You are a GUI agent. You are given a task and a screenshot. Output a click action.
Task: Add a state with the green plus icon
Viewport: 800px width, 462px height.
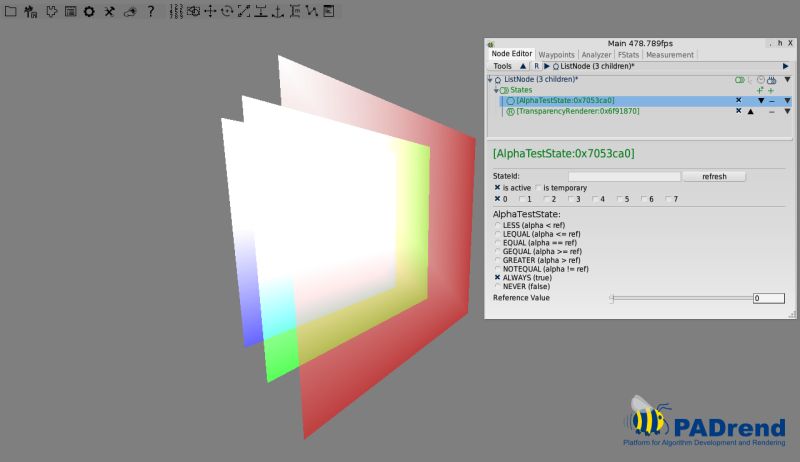point(771,90)
